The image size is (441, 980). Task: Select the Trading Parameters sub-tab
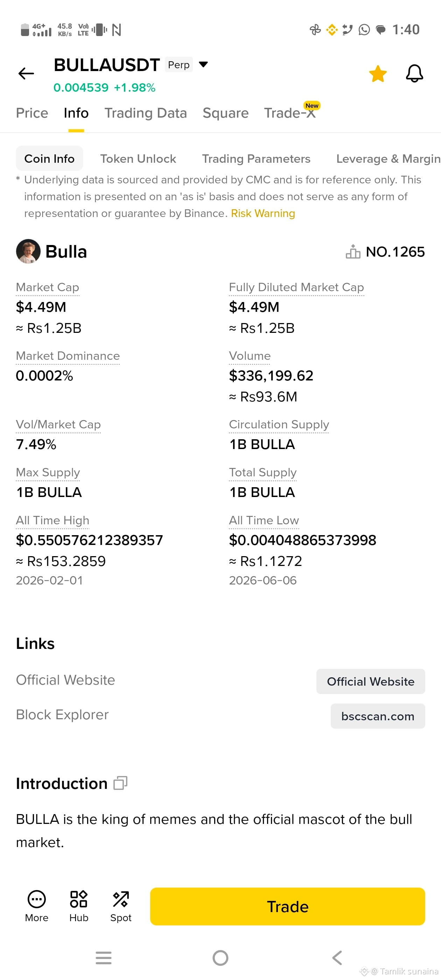tap(256, 158)
